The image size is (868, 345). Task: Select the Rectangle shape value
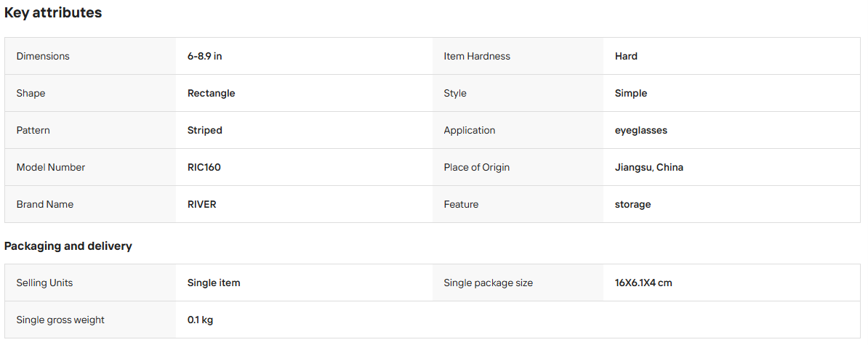(x=212, y=93)
